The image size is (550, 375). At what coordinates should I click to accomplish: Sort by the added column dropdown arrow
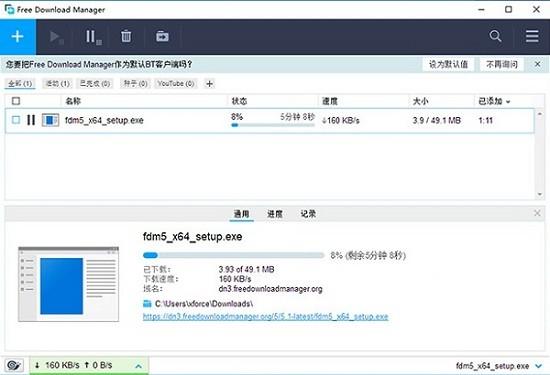tap(508, 102)
